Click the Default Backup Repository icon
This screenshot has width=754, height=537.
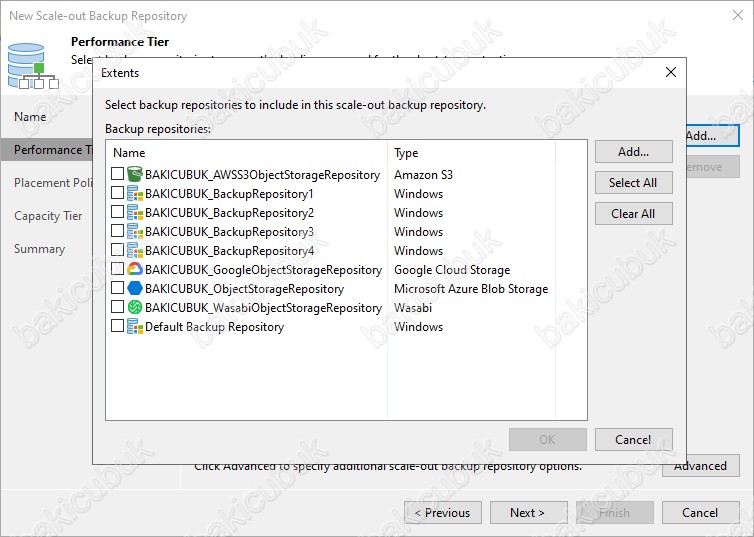[135, 326]
